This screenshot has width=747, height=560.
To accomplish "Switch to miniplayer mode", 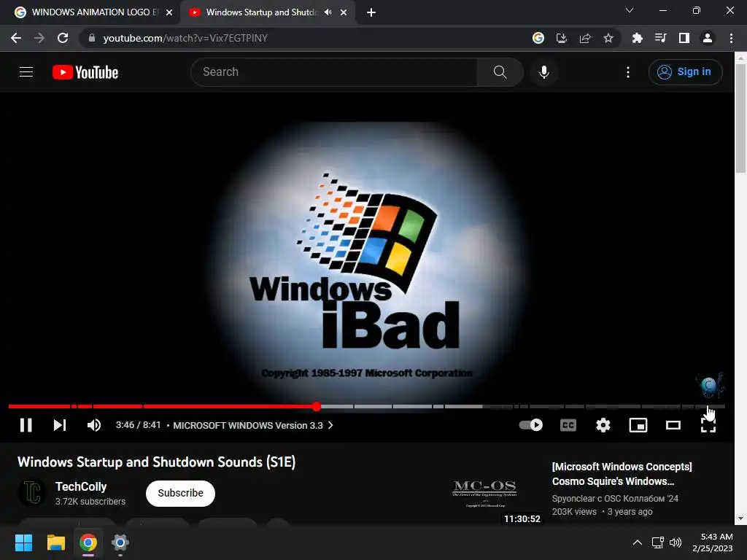I will (x=638, y=425).
